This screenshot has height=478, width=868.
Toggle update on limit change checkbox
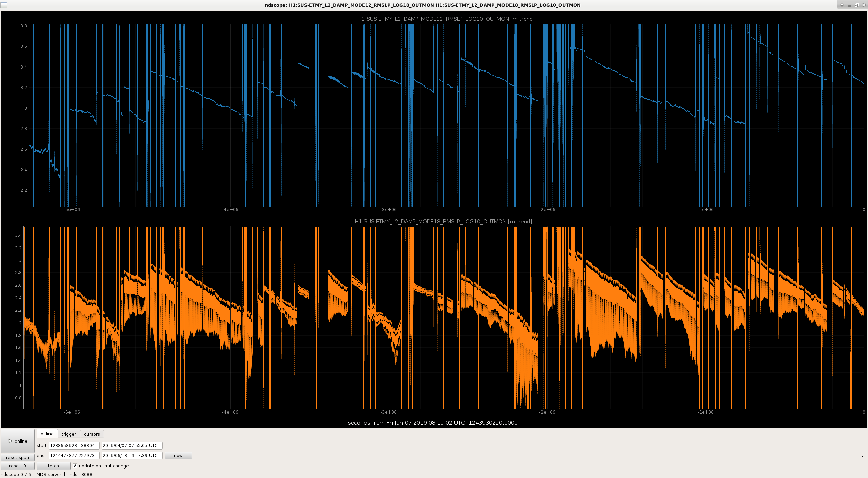(x=75, y=466)
